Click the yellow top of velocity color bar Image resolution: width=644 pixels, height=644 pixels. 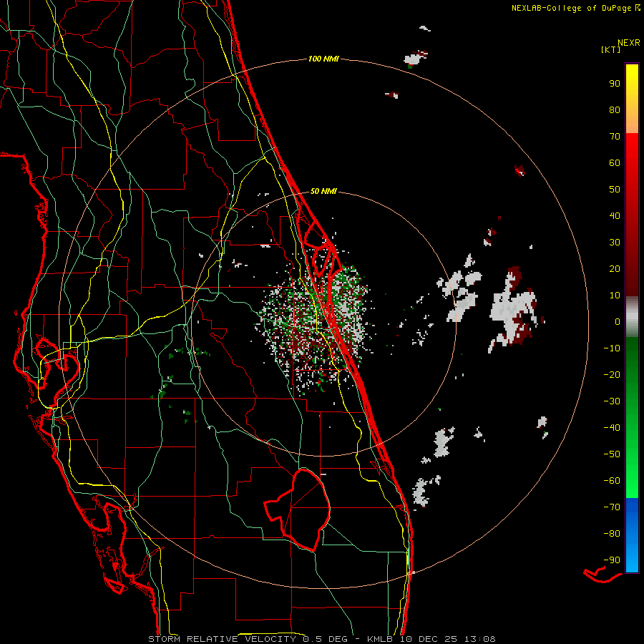tap(632, 78)
